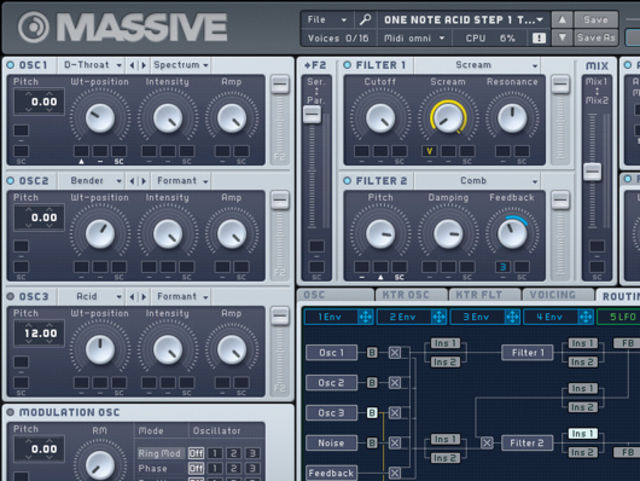640x481 pixels.
Task: Click the OSC3 Pitch value 12.00
Action: pos(40,333)
